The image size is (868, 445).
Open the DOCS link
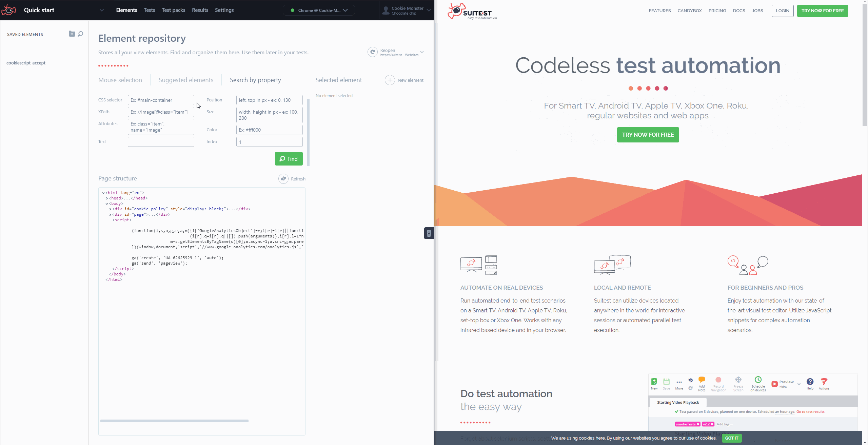pyautogui.click(x=739, y=11)
